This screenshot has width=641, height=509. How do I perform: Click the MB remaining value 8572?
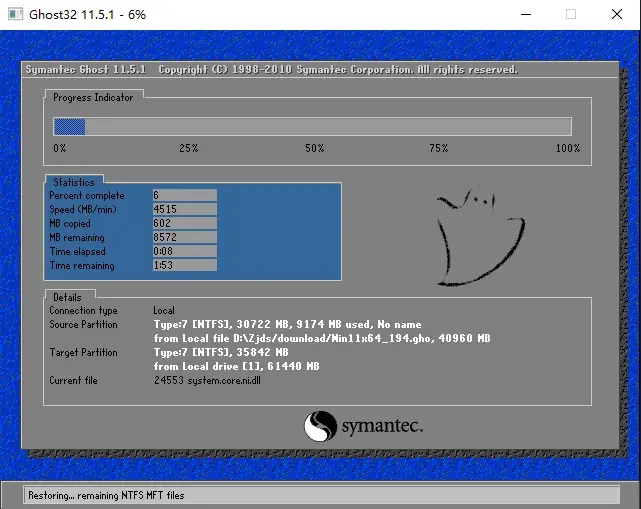(185, 237)
